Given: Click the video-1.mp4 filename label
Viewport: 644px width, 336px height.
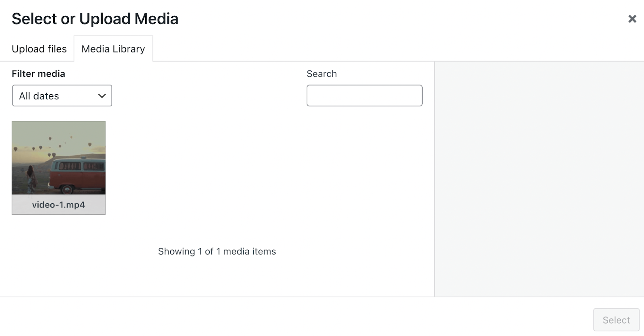Looking at the screenshot, I should pos(58,205).
